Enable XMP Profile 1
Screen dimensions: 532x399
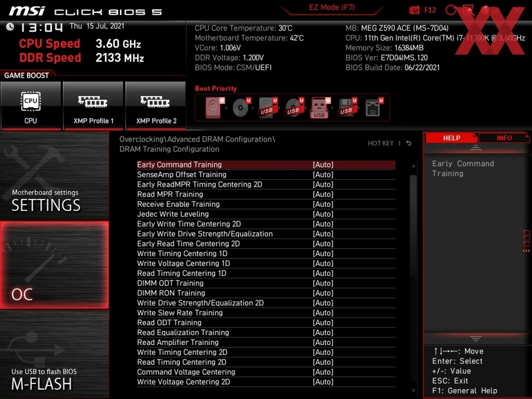point(93,106)
